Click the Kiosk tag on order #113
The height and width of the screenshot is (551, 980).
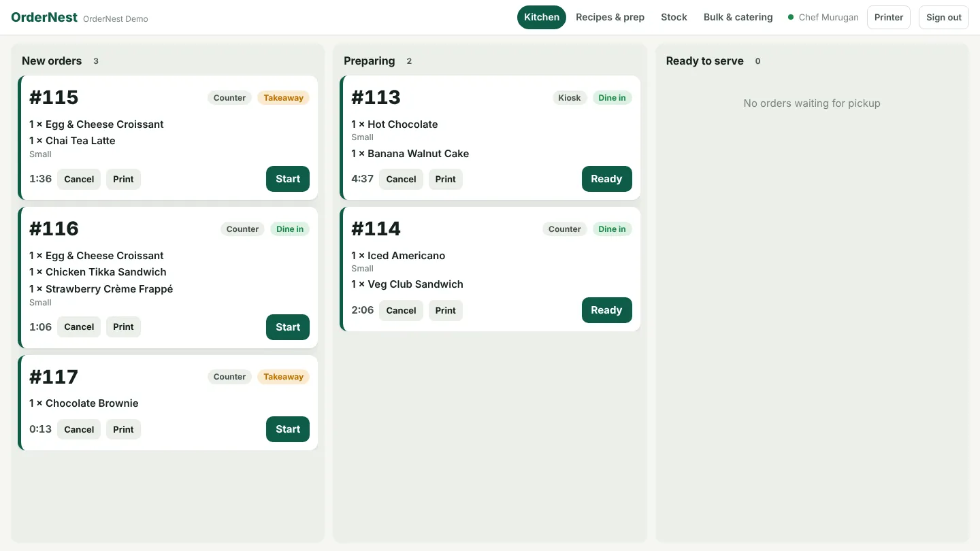pos(570,98)
